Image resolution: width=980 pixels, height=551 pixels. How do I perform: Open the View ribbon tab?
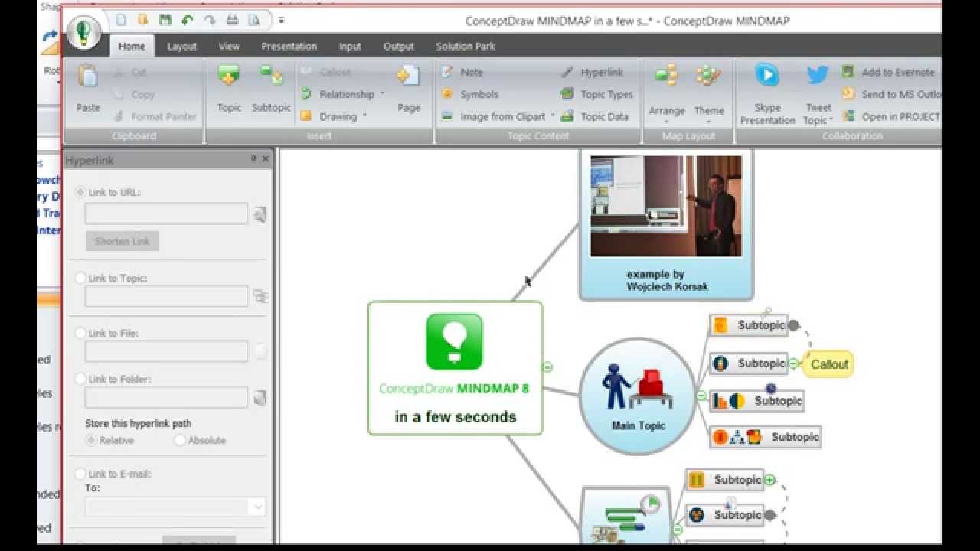click(x=229, y=46)
